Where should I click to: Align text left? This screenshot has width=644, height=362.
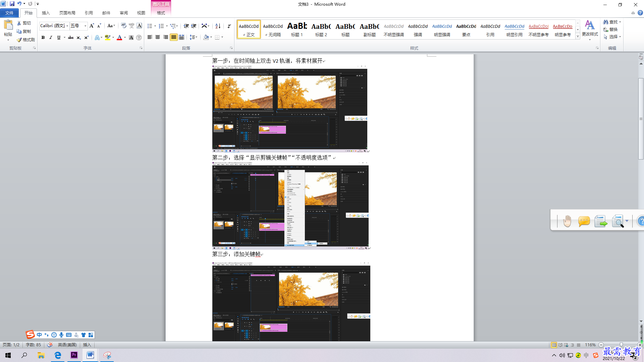click(150, 37)
